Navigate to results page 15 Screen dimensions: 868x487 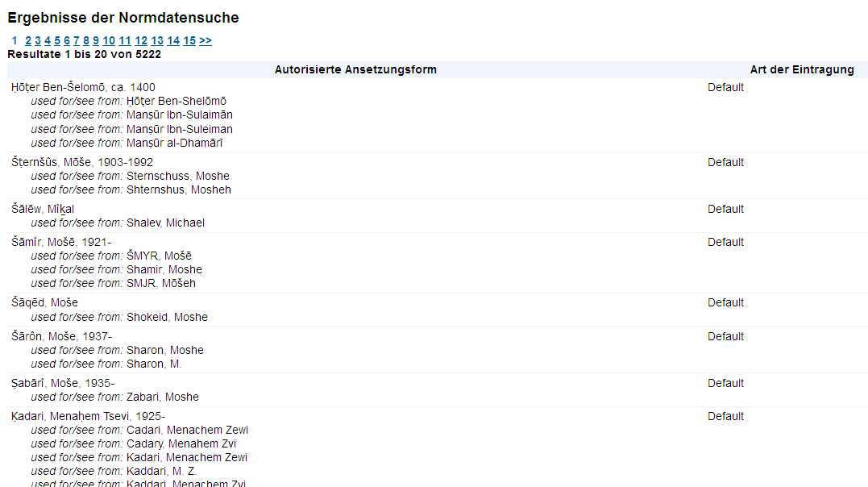click(x=189, y=41)
